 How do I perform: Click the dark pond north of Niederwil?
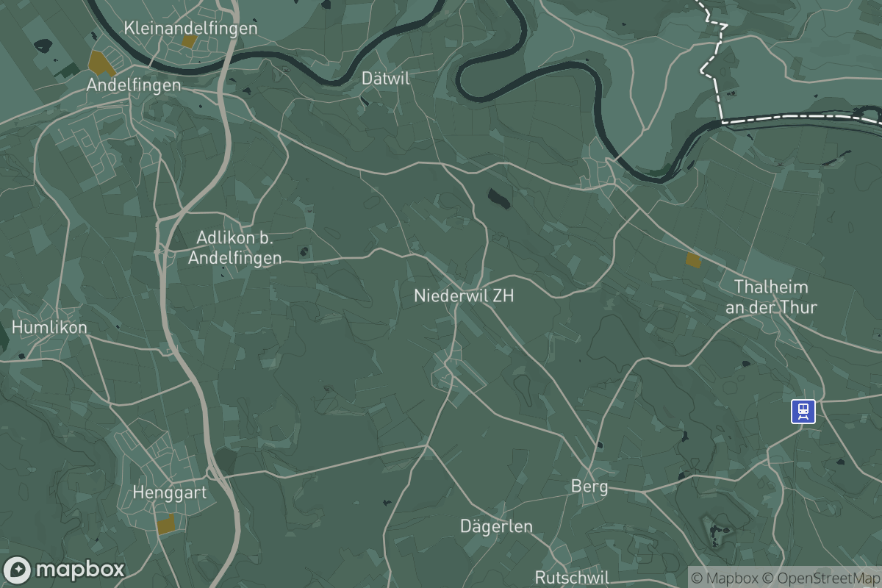point(499,198)
